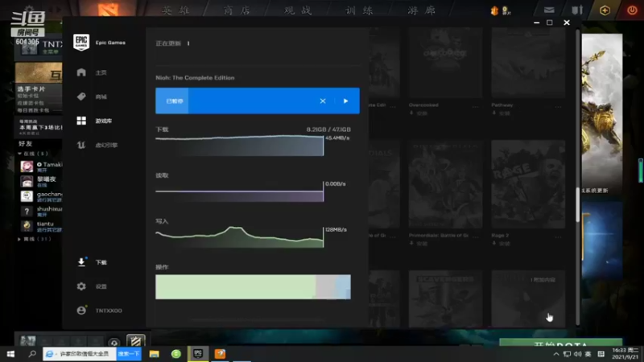Show hidden system tray icons

[556, 354]
